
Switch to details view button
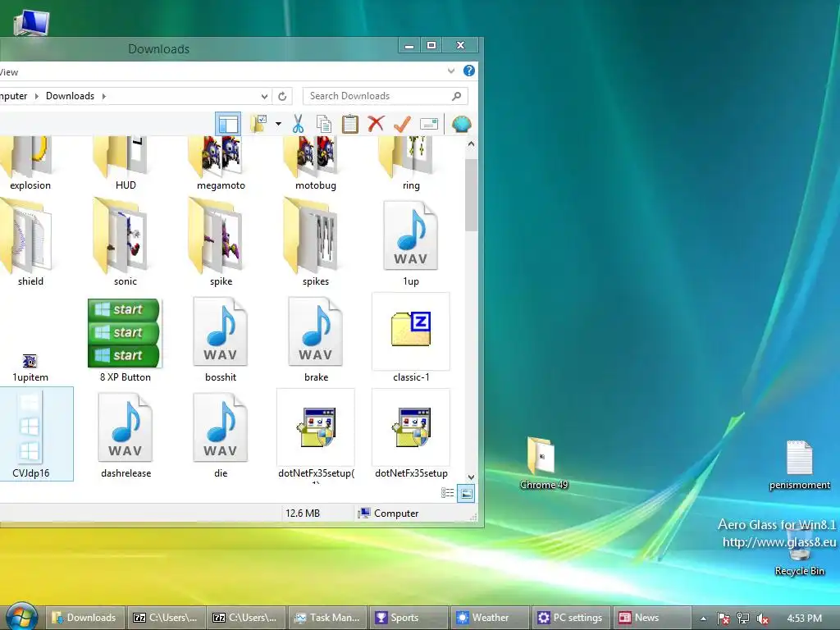(447, 493)
